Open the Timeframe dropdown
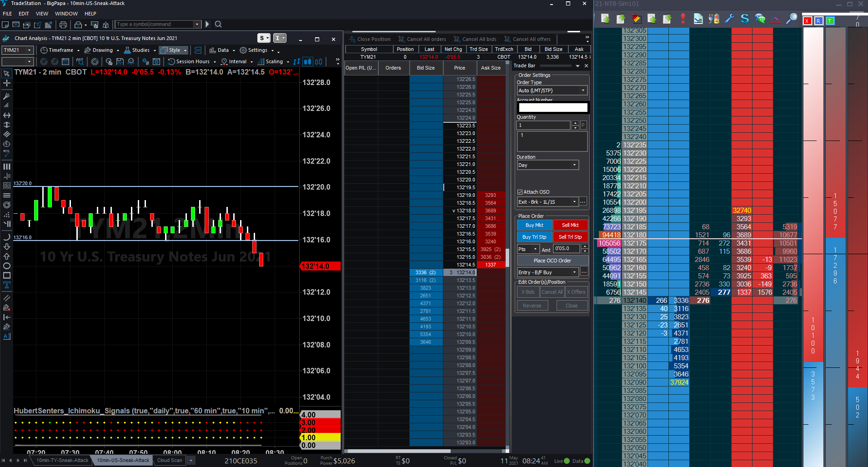This screenshot has width=868, height=467. click(60, 50)
